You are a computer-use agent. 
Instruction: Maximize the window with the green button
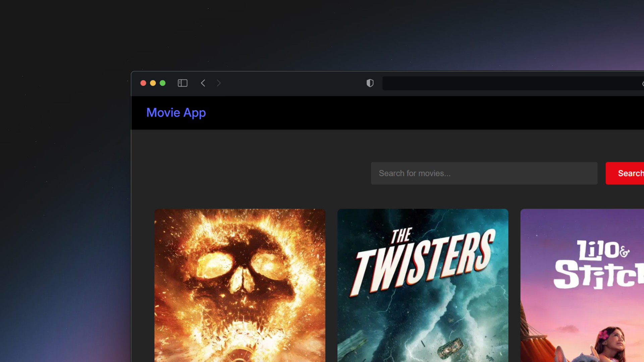[163, 83]
